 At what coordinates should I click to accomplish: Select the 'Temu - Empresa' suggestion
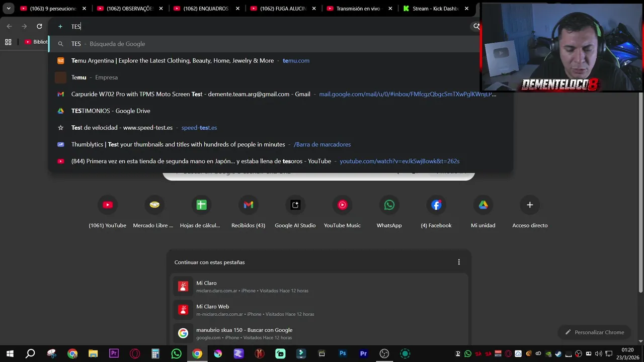280,77
